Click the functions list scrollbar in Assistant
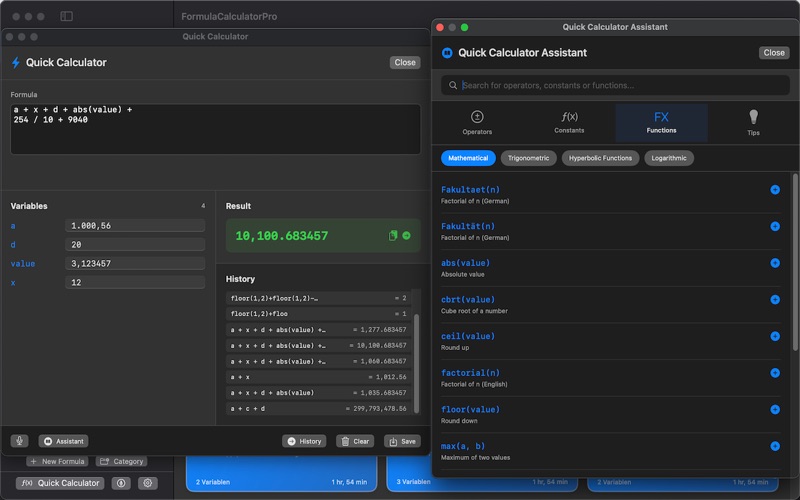Viewport: 800px width, 500px height. [795, 262]
